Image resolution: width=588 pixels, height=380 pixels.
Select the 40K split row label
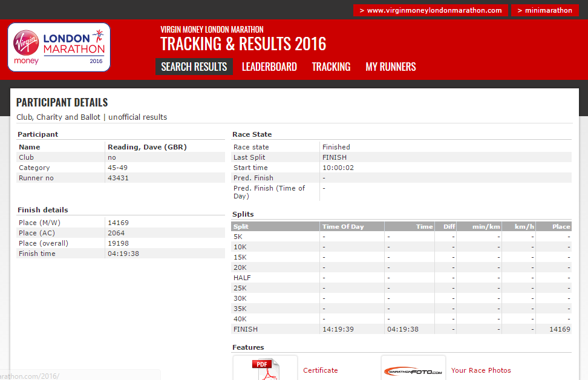pyautogui.click(x=240, y=319)
